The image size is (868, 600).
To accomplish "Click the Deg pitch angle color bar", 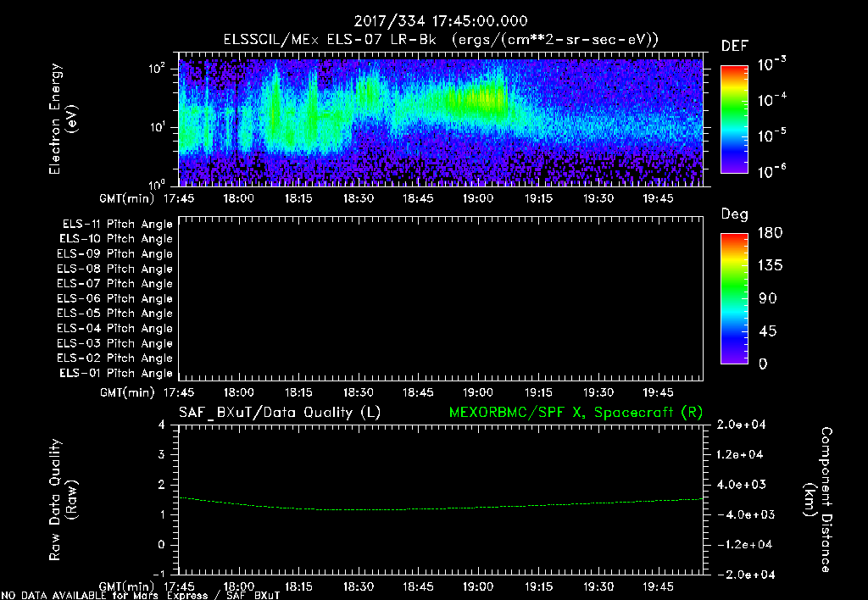I will 734,298.
